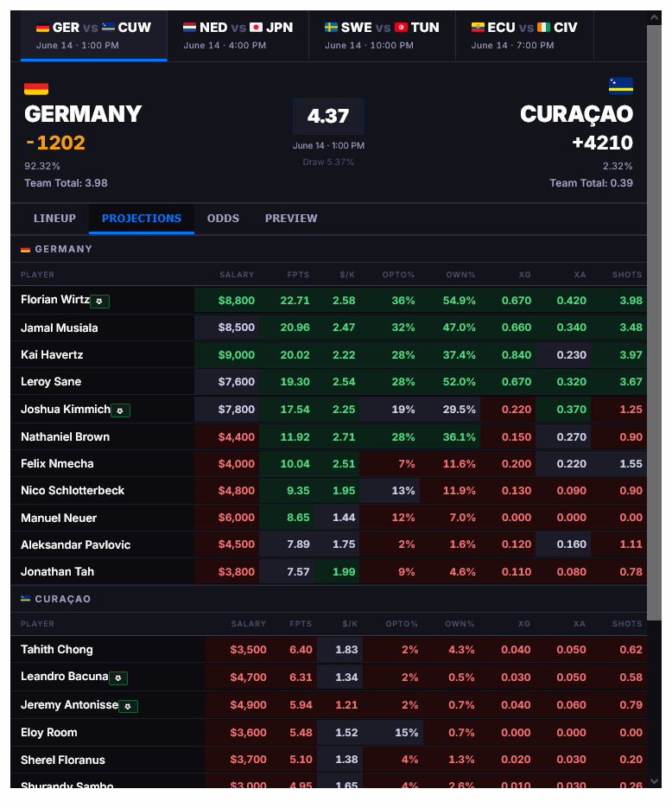Sort Germany table by SHOTS column
This screenshot has height=808, width=672.
[x=627, y=275]
